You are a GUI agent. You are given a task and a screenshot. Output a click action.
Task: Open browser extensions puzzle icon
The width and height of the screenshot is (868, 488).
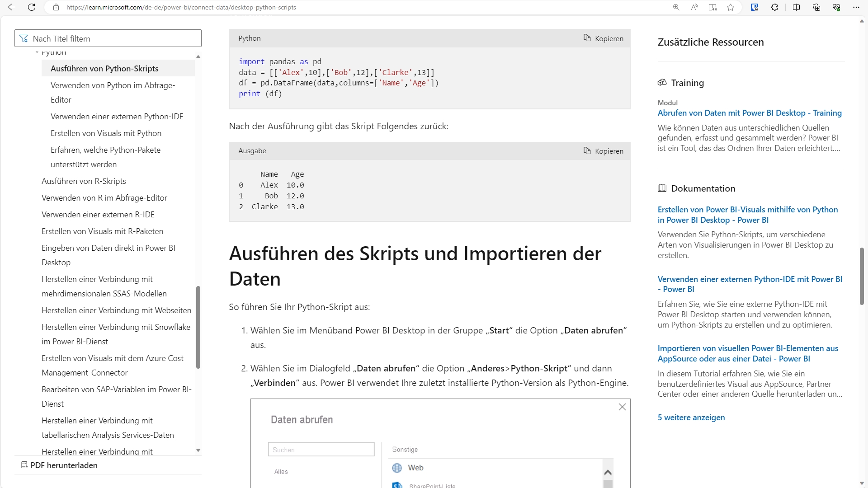(774, 7)
